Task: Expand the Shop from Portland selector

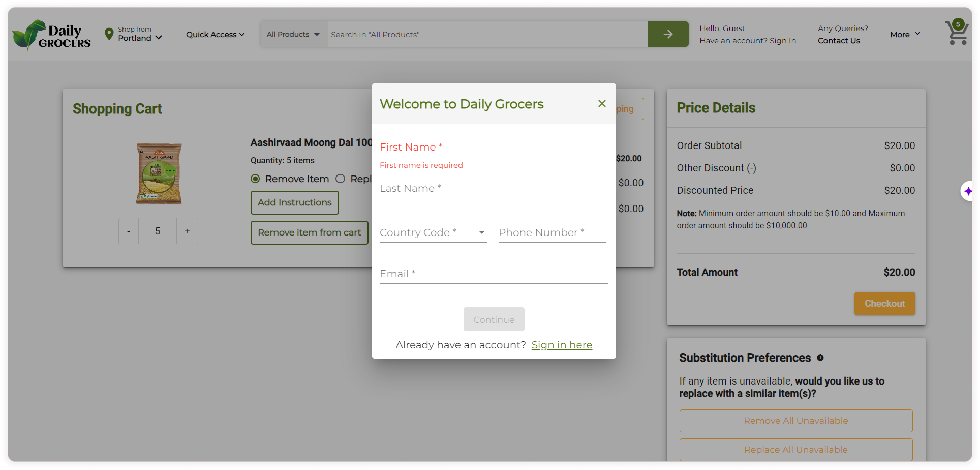Action: coord(139,34)
